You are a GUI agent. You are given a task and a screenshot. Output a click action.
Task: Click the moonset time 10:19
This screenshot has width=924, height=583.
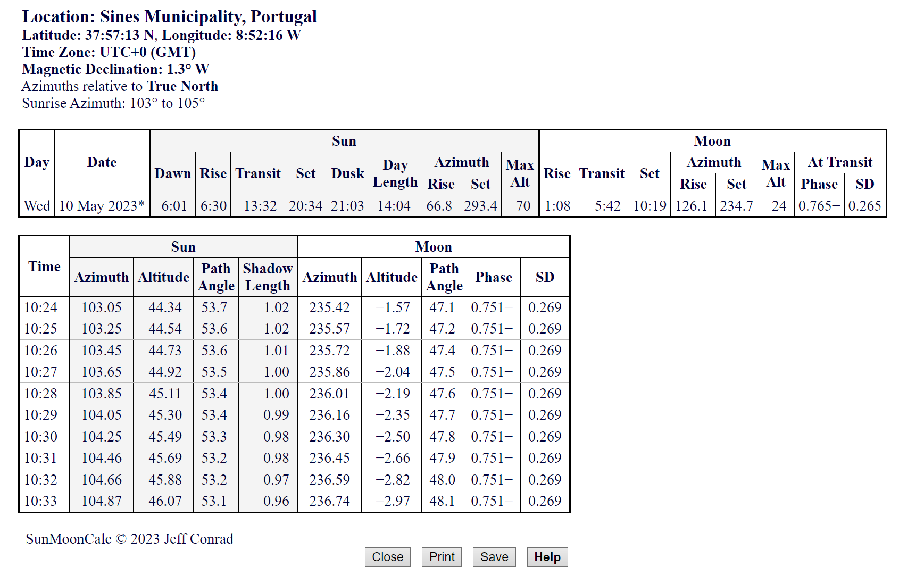pyautogui.click(x=650, y=206)
